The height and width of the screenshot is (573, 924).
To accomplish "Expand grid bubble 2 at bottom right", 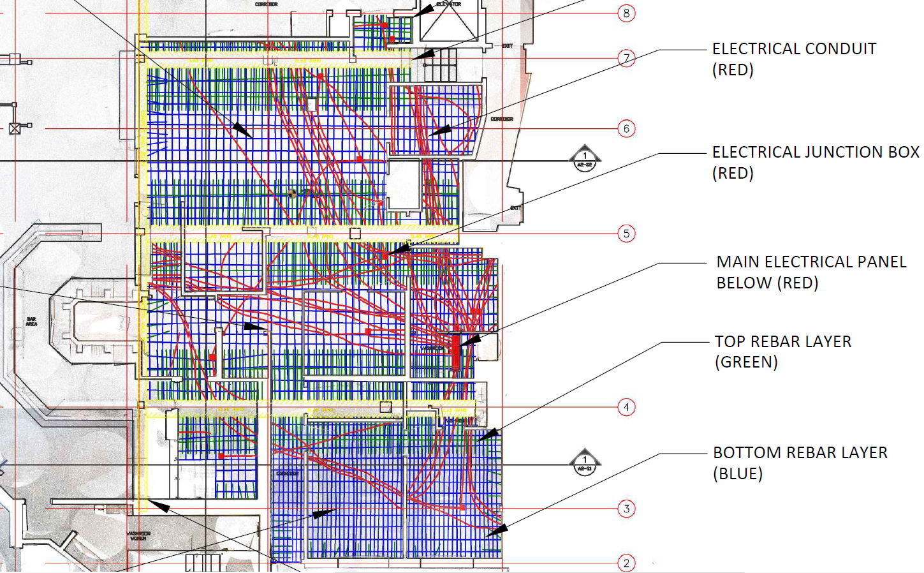I will click(626, 563).
